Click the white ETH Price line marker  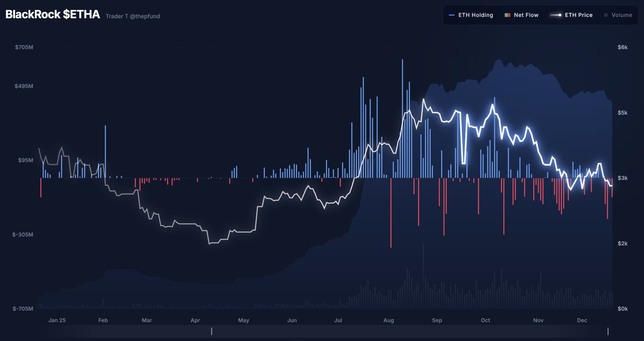556,15
